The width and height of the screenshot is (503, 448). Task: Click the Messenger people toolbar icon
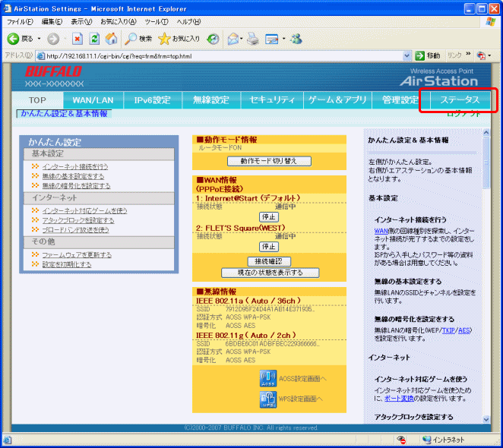click(x=296, y=39)
